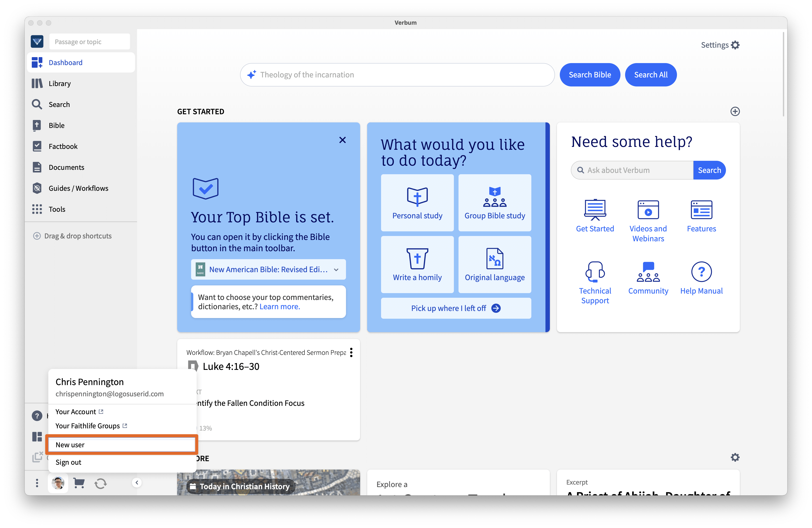Select New user in account menu
This screenshot has height=528, width=812.
tap(121, 445)
